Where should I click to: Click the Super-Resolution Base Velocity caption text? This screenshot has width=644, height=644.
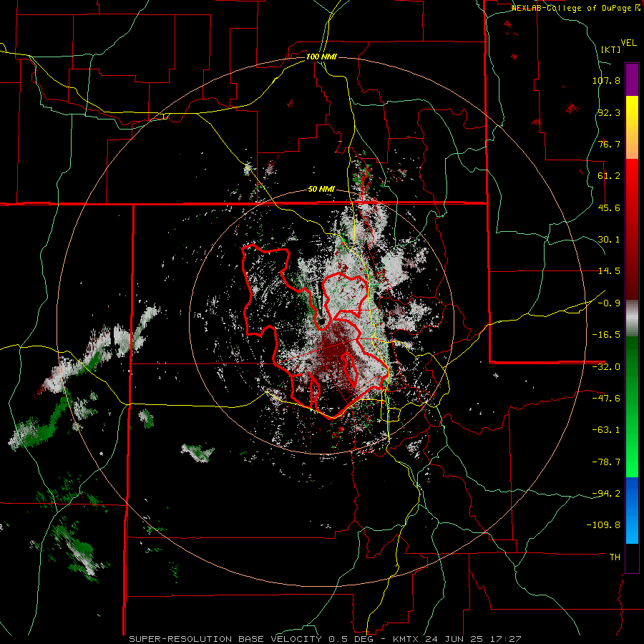pyautogui.click(x=326, y=639)
